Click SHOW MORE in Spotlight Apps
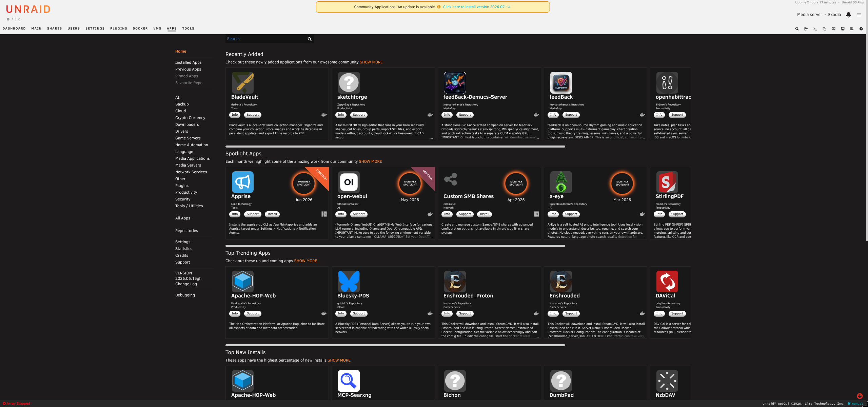 370,162
